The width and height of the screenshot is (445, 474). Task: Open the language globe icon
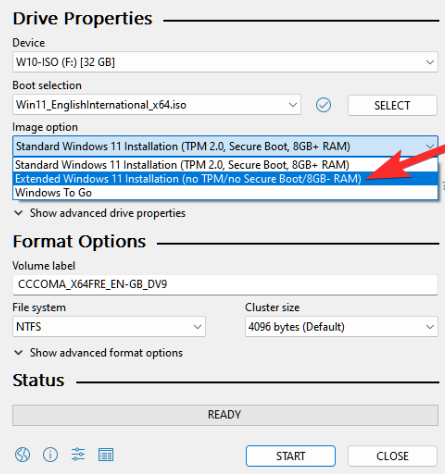(x=22, y=455)
